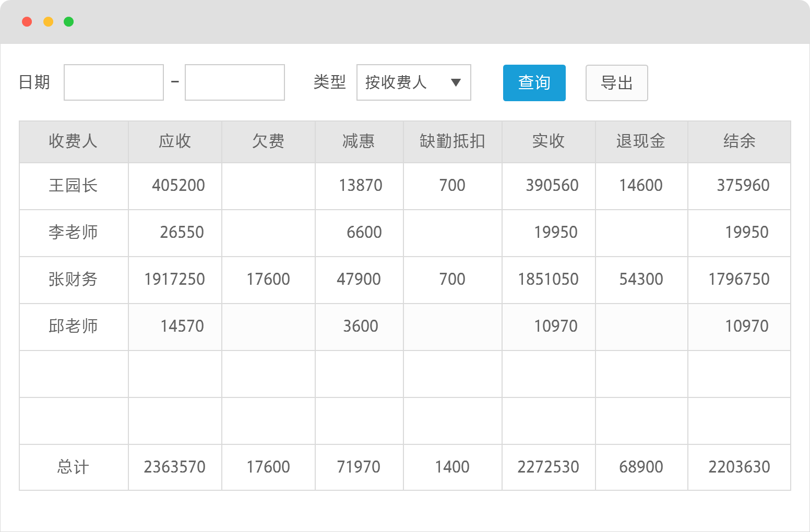Click the 应收 column header
Viewport: 810px width, 532px height.
(175, 141)
